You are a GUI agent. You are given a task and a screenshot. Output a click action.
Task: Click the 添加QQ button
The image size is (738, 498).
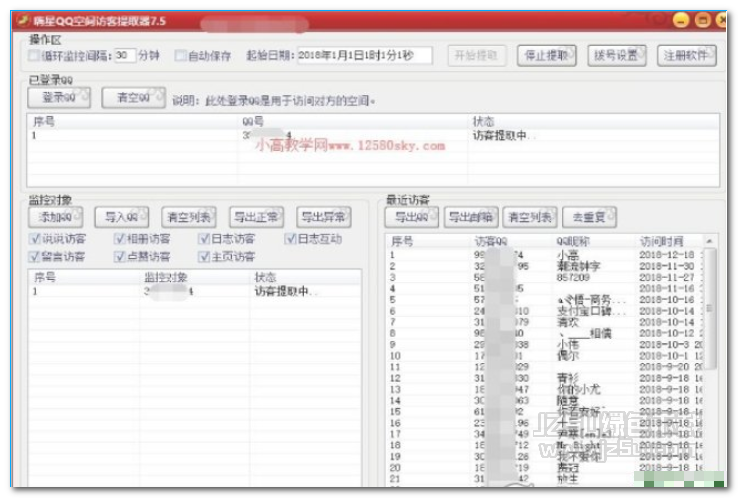pyautogui.click(x=56, y=217)
